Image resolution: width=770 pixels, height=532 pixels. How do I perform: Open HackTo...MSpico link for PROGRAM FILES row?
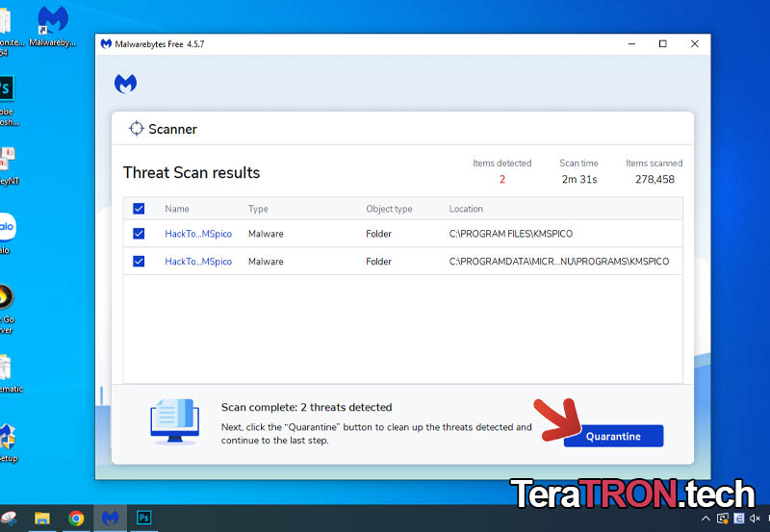198,234
